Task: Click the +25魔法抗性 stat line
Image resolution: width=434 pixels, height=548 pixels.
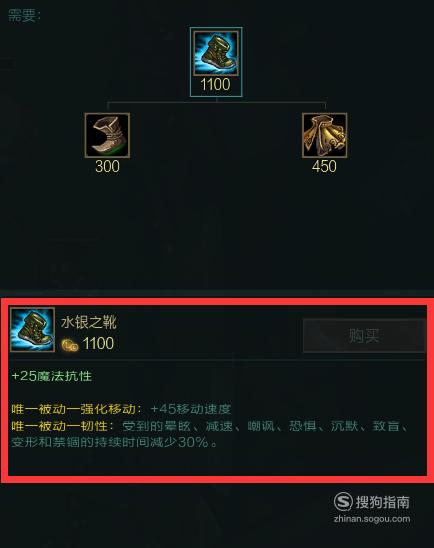Action: pyautogui.click(x=52, y=376)
